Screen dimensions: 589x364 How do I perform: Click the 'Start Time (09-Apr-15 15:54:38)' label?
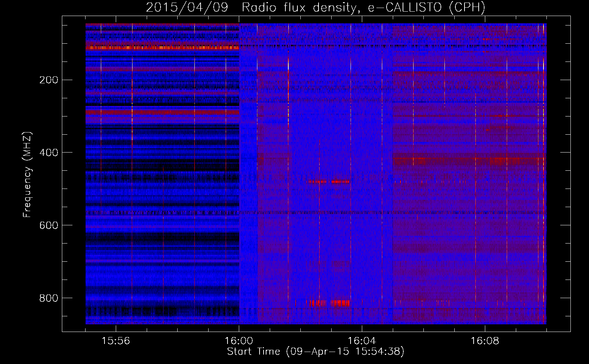click(316, 352)
